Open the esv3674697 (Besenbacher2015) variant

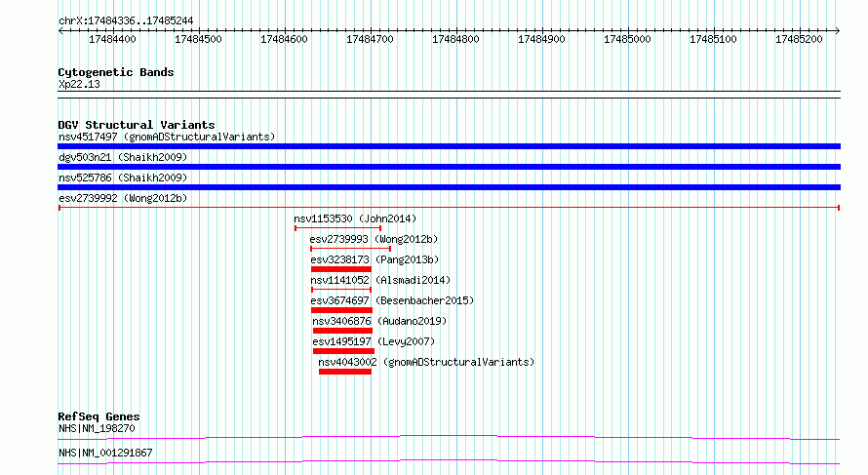click(x=392, y=300)
